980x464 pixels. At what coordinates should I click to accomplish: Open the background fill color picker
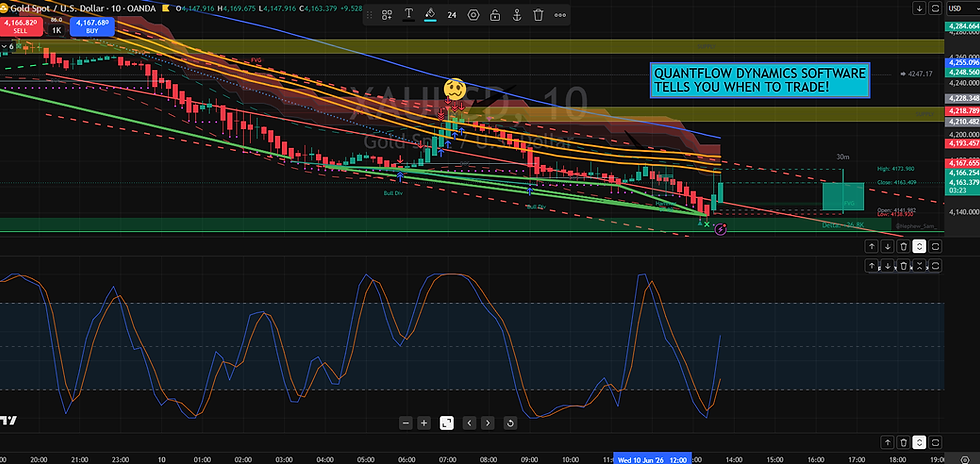coord(430,14)
